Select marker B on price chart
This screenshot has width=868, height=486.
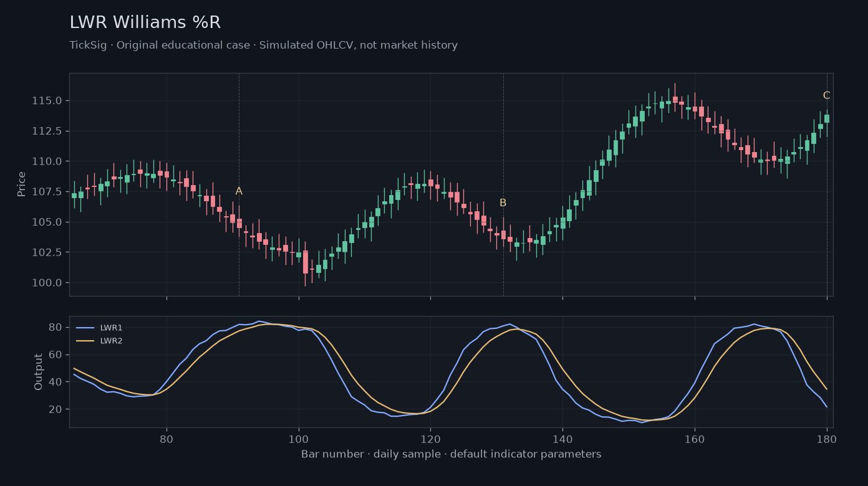pos(503,203)
